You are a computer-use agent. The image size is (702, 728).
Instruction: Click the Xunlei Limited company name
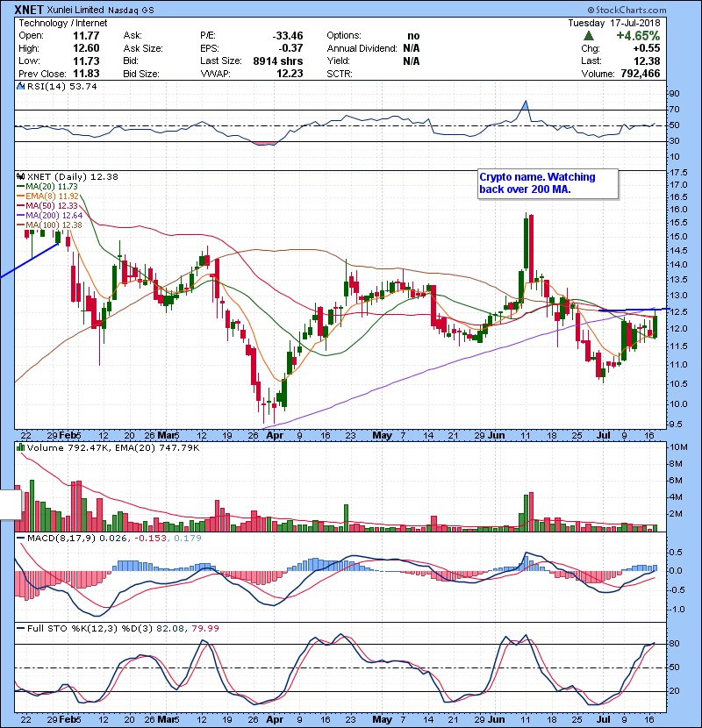pos(75,10)
